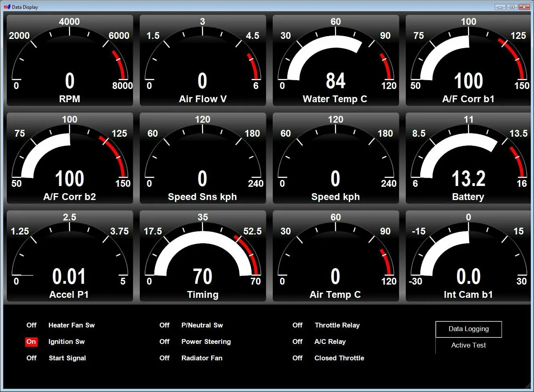Click the Throttle Relay label
The image size is (534, 392).
[337, 325]
